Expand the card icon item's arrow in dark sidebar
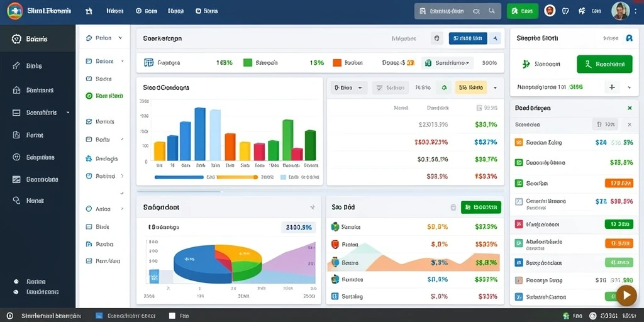The width and height of the screenshot is (644, 322). 68,113
